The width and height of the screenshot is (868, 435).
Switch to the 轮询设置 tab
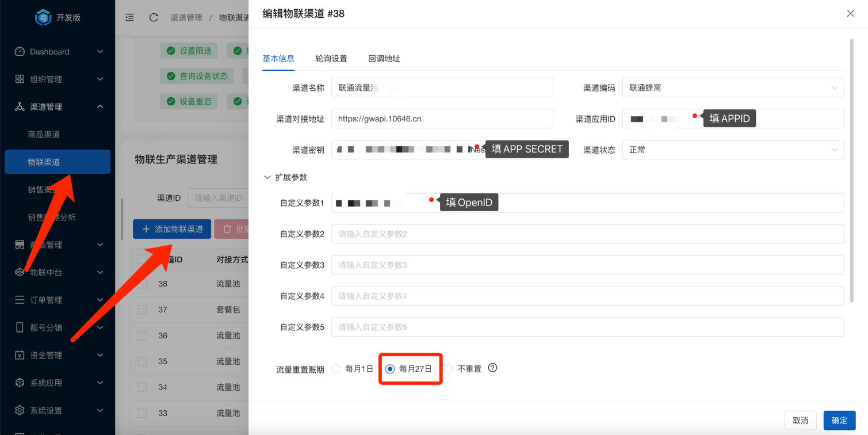click(x=332, y=58)
